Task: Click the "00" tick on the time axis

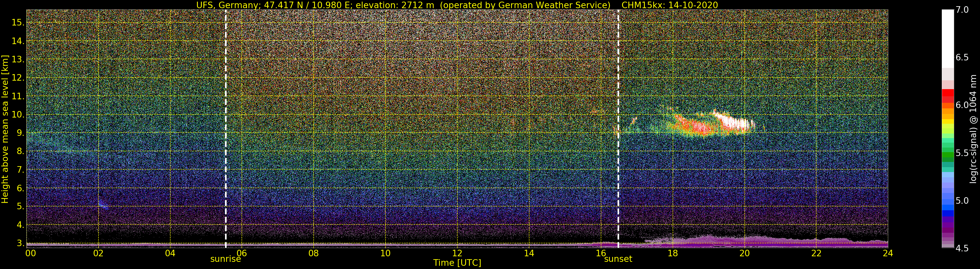Action: [30, 253]
